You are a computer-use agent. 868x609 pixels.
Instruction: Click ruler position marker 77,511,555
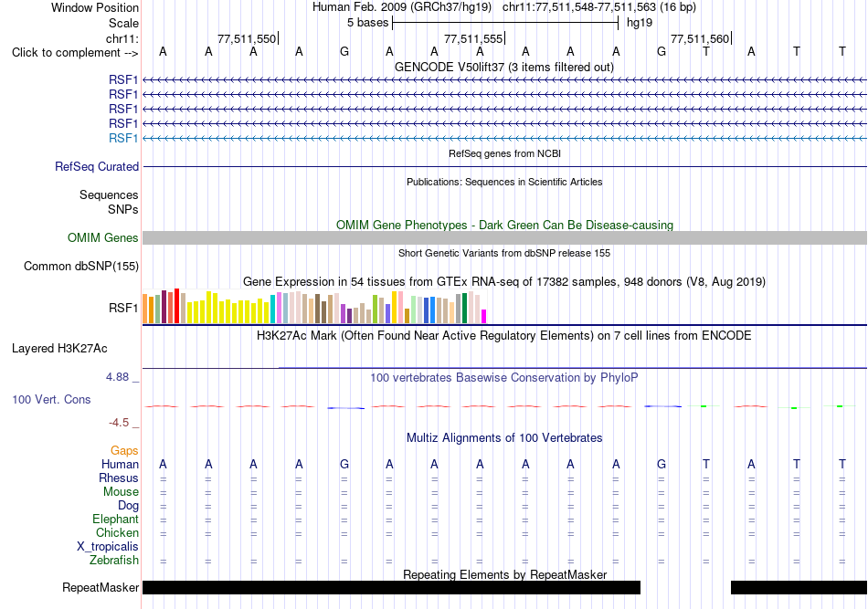[x=474, y=38]
